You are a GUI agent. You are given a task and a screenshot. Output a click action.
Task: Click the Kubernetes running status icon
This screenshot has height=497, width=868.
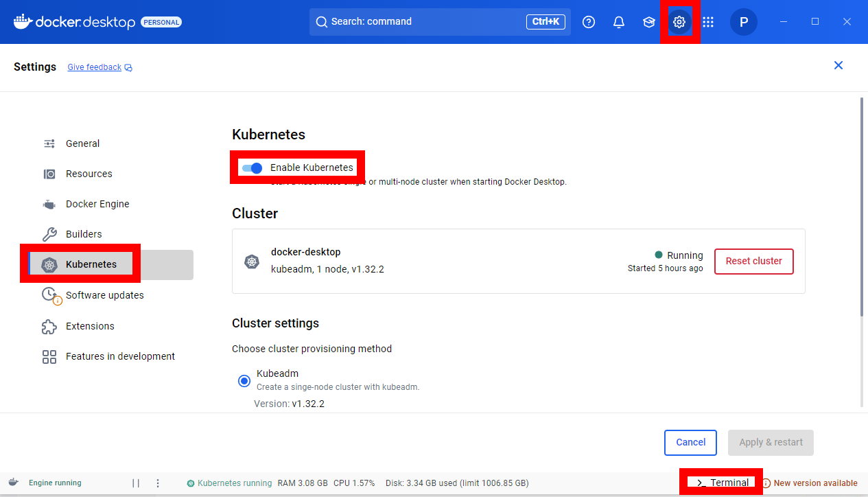191,483
